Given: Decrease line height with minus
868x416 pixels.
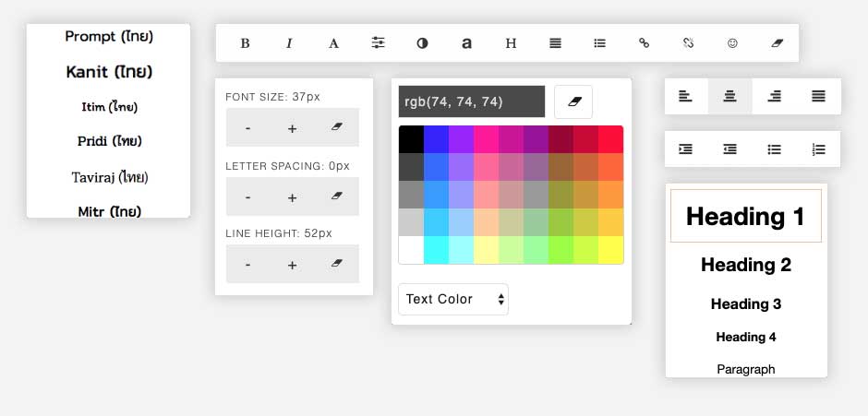Looking at the screenshot, I should point(248,265).
